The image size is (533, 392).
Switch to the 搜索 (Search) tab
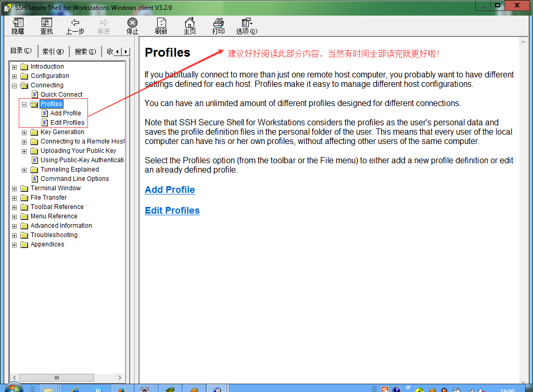pos(85,51)
